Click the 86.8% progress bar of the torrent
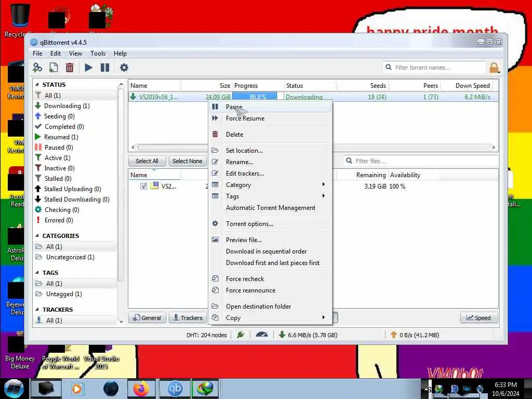Screen dimensions: 532x399 click(x=258, y=97)
